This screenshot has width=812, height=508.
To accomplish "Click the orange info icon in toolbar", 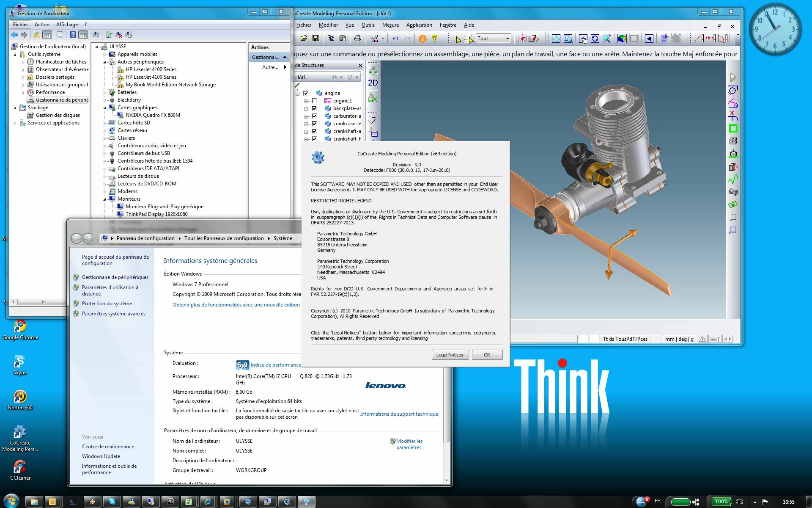I will coord(422,39).
